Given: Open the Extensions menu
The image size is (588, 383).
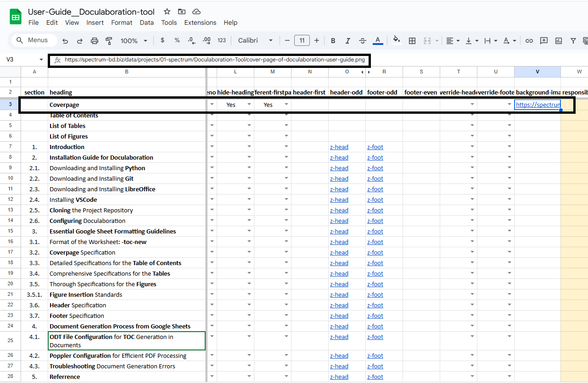Looking at the screenshot, I should click(200, 22).
